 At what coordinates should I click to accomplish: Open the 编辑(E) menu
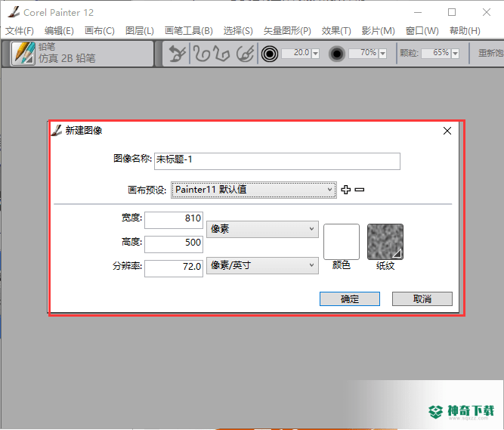pyautogui.click(x=59, y=31)
